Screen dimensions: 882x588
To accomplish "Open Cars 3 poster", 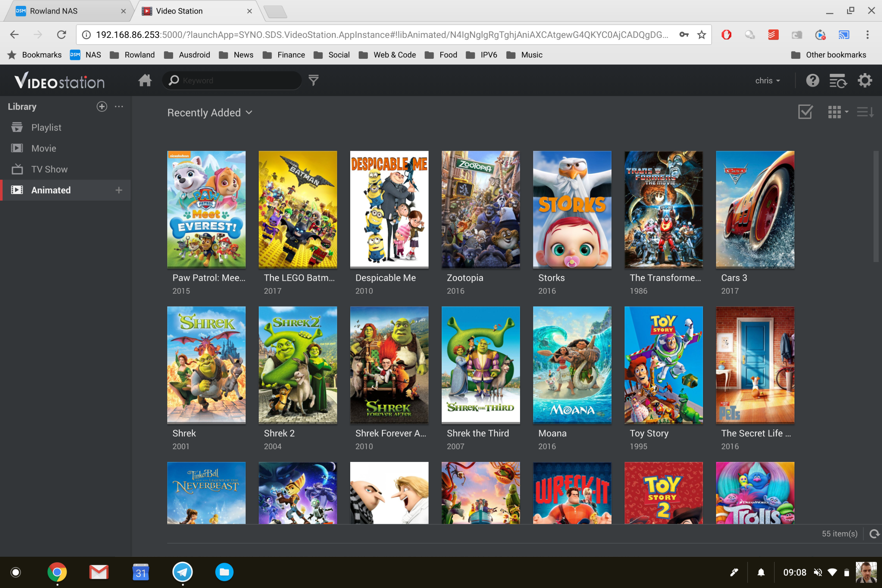I will tap(755, 209).
